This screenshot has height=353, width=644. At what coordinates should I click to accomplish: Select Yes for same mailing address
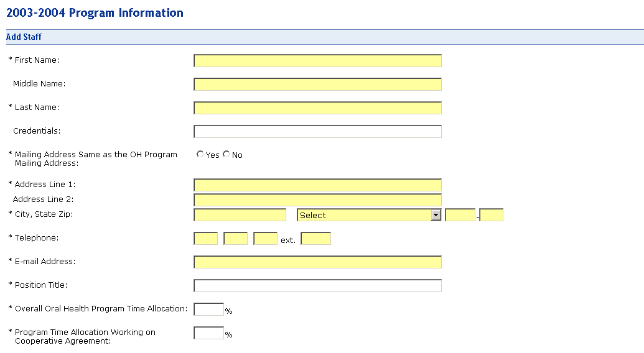(200, 154)
